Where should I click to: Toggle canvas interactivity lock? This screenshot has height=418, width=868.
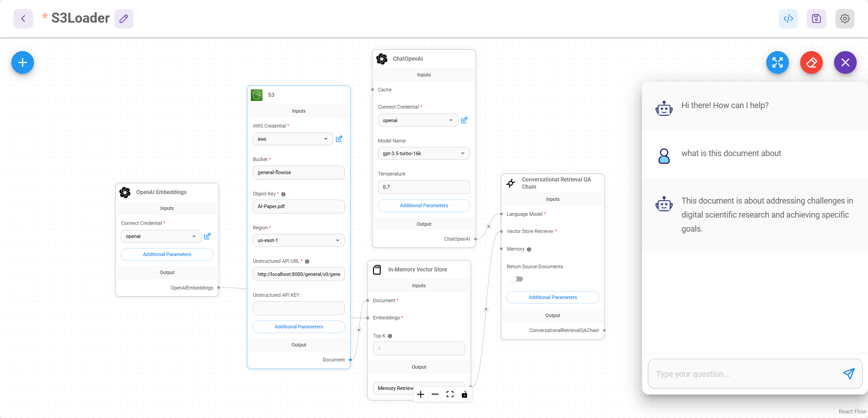pos(464,394)
